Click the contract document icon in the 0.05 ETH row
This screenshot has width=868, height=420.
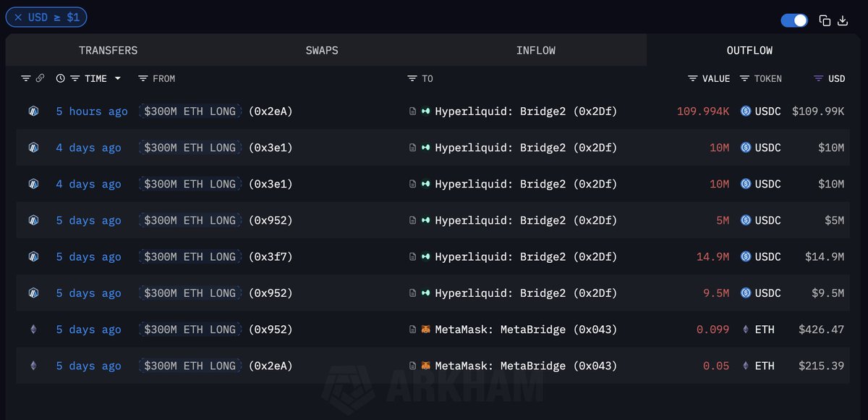point(413,366)
